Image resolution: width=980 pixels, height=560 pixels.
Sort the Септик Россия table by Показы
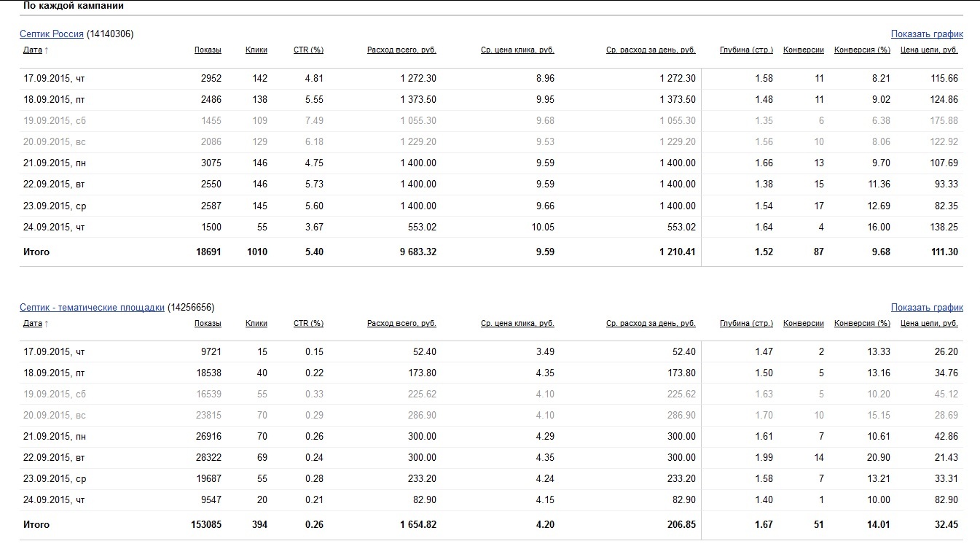[x=208, y=50]
